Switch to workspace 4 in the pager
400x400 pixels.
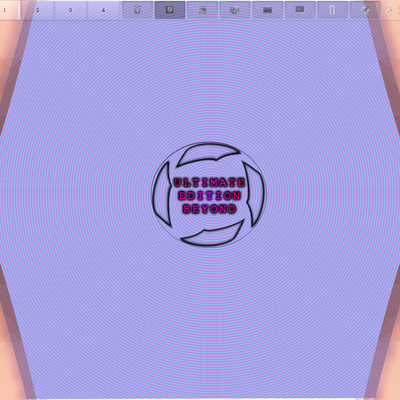[103, 10]
